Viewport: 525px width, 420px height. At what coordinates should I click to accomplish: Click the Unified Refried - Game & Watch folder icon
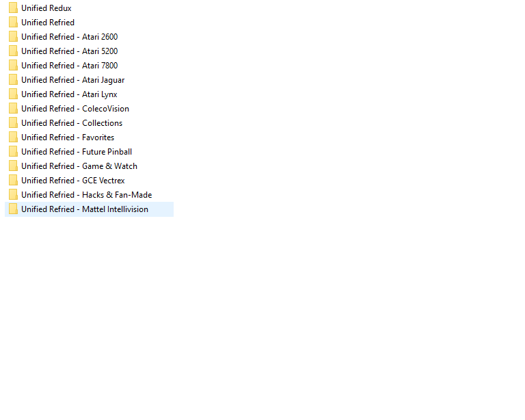(x=13, y=166)
